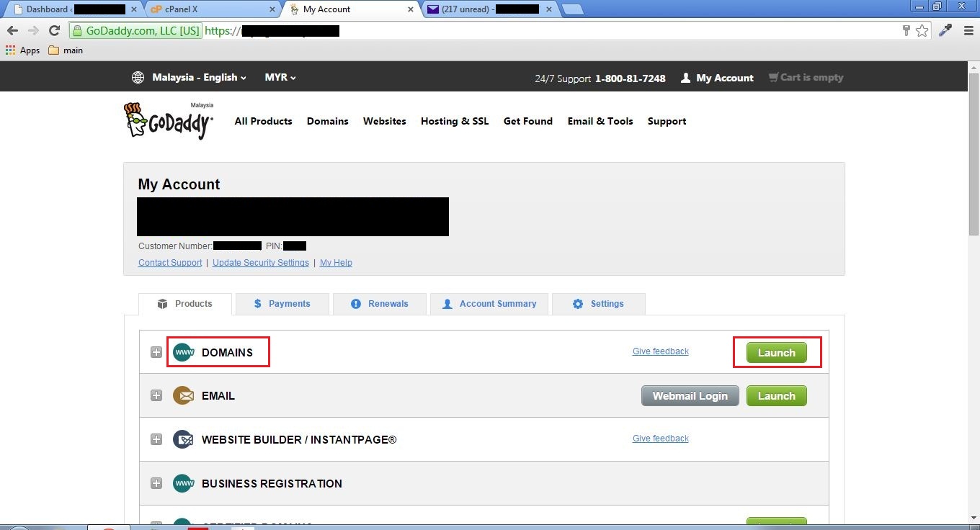The width and height of the screenshot is (980, 530).
Task: Open the Get Found menu
Action: [x=527, y=121]
